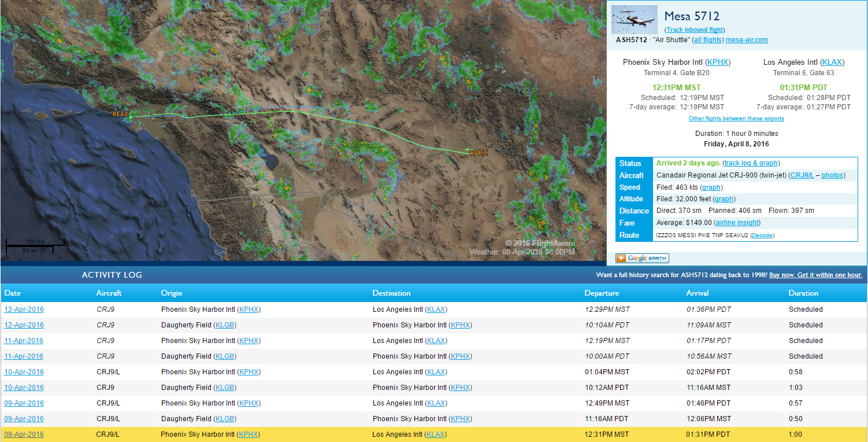The width and height of the screenshot is (868, 442).
Task: Click KLGB origin link in 11:16AM MST arrival row
Action: (225, 388)
